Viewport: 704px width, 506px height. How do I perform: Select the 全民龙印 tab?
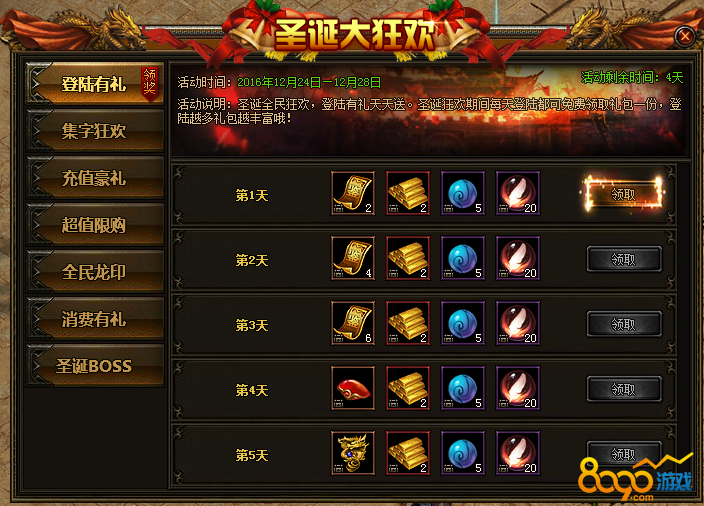95,272
